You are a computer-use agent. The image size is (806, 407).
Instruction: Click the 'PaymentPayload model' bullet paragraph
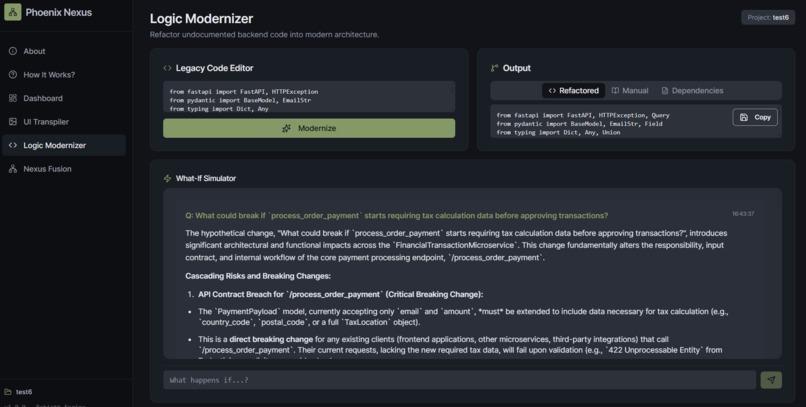[x=463, y=317]
